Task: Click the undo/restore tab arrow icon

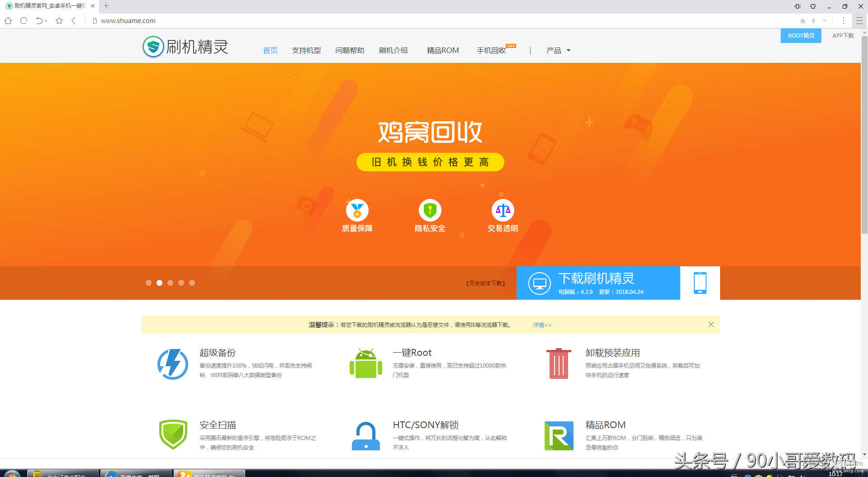Action: (x=39, y=21)
